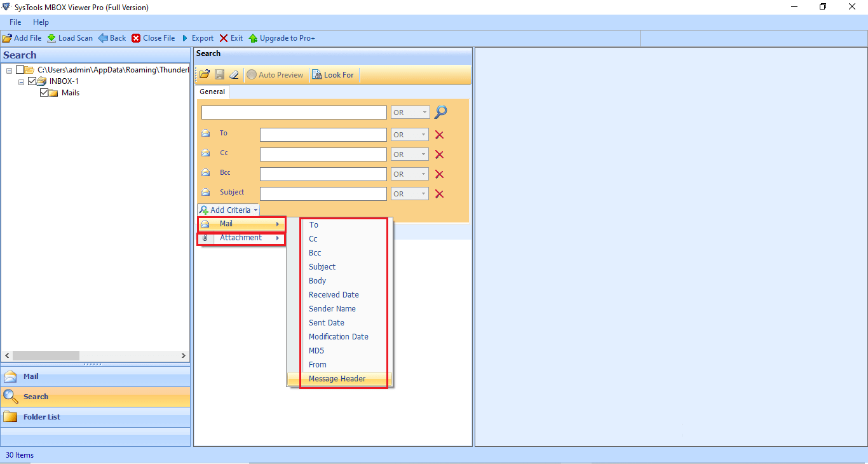
Task: Click the save search floppy icon
Action: (x=219, y=75)
